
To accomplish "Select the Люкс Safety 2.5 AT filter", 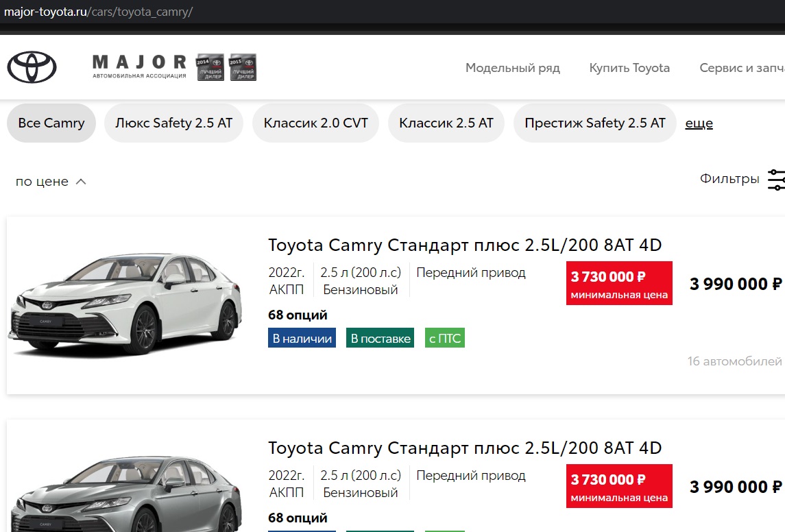I will coord(173,123).
